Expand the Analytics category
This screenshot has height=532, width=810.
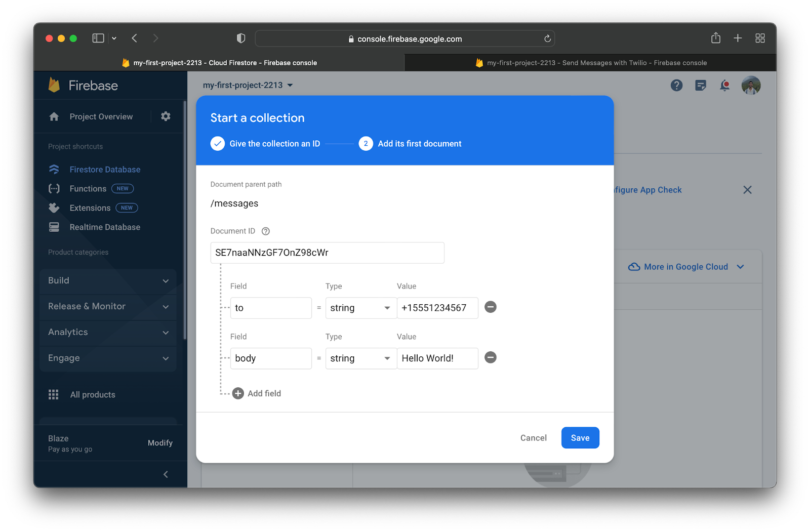point(108,332)
